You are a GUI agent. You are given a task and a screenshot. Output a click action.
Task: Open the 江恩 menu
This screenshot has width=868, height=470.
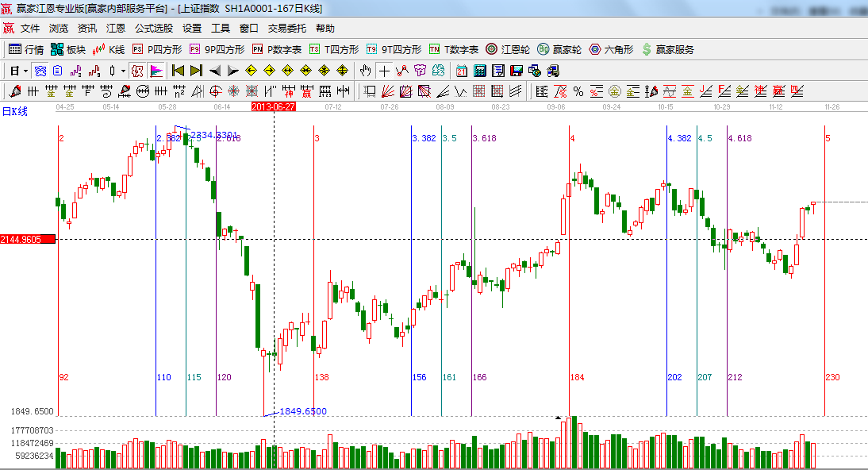click(116, 28)
